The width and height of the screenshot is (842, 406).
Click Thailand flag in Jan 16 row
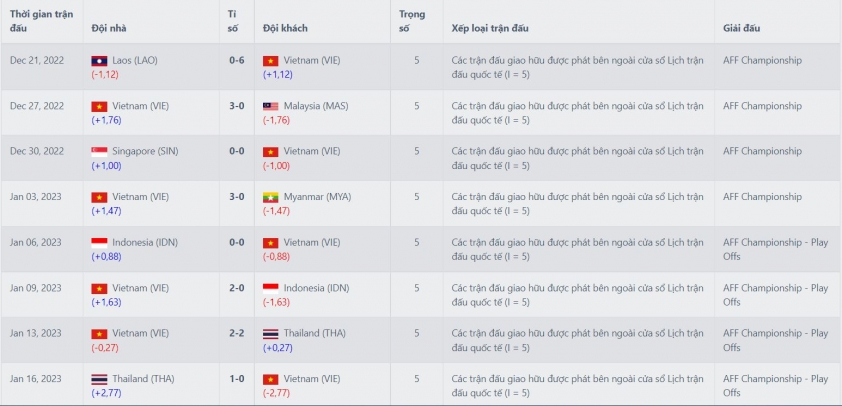point(99,380)
